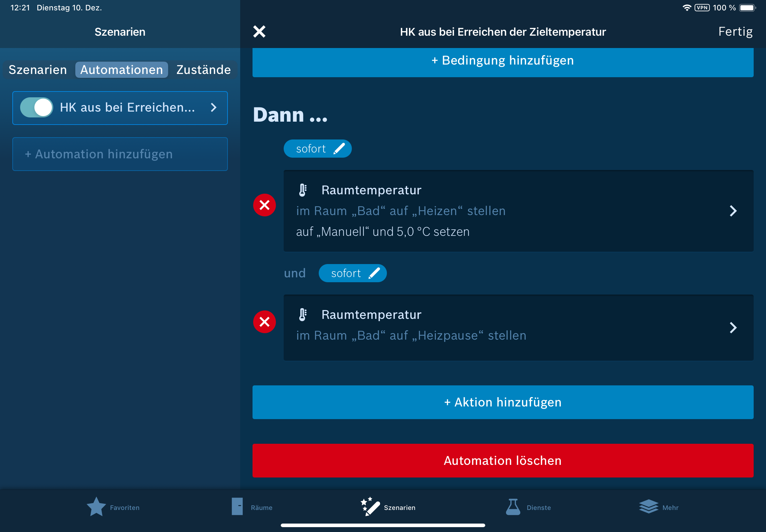Open the Mehr layers icon tab

648,507
